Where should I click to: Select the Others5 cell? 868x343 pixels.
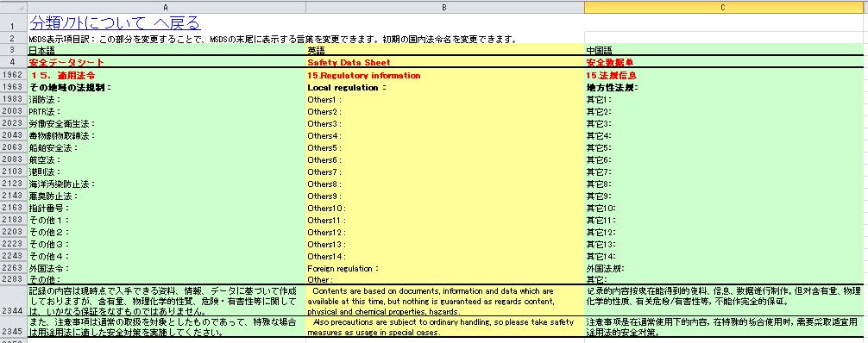(x=444, y=147)
